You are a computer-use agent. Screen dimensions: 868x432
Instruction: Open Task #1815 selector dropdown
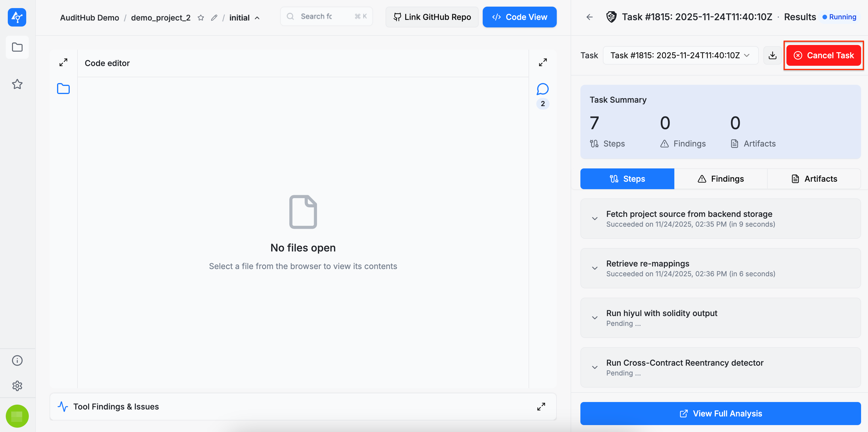[x=680, y=55]
